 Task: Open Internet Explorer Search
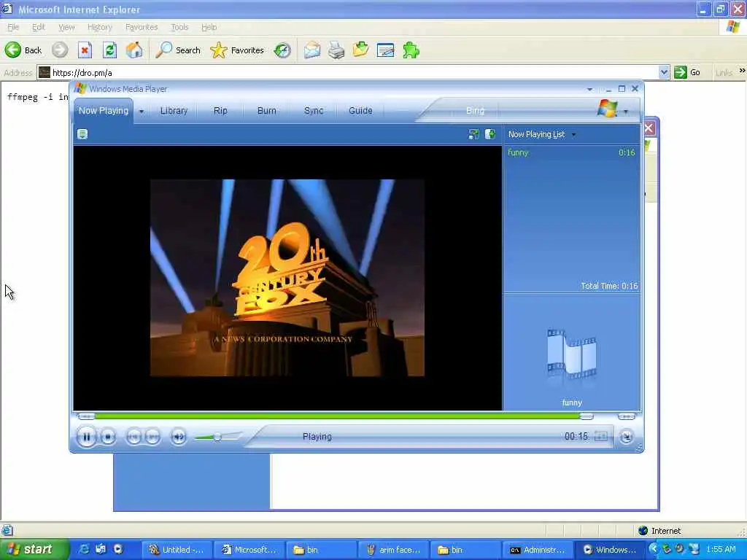178,50
